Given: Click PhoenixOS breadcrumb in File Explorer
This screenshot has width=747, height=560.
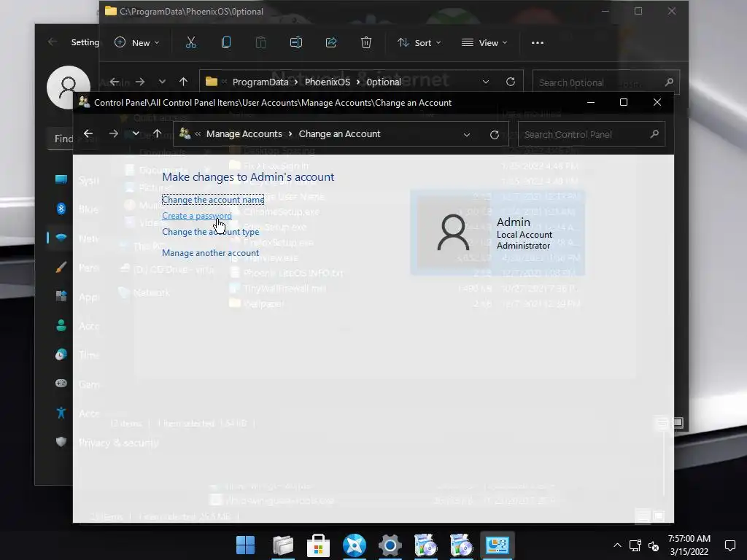Looking at the screenshot, I should click(x=328, y=82).
